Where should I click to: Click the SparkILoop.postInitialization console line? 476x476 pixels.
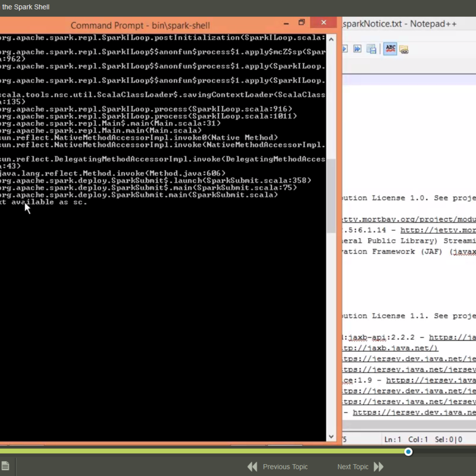point(162,37)
